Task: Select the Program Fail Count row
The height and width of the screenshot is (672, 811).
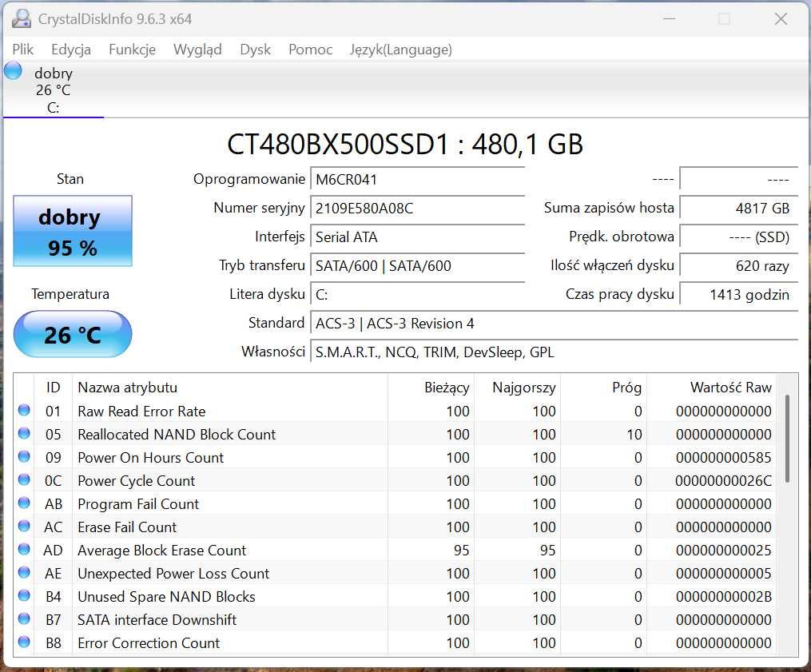Action: (396, 504)
